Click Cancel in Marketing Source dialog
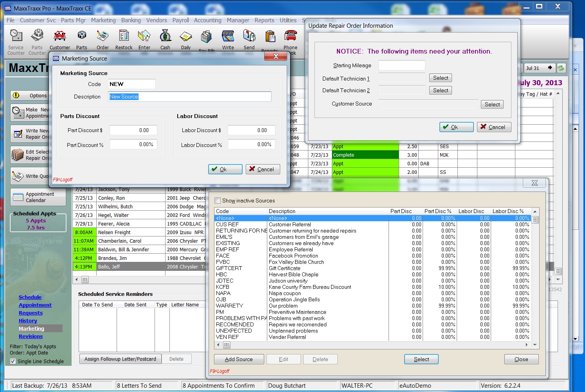The image size is (585, 392). pyautogui.click(x=263, y=169)
